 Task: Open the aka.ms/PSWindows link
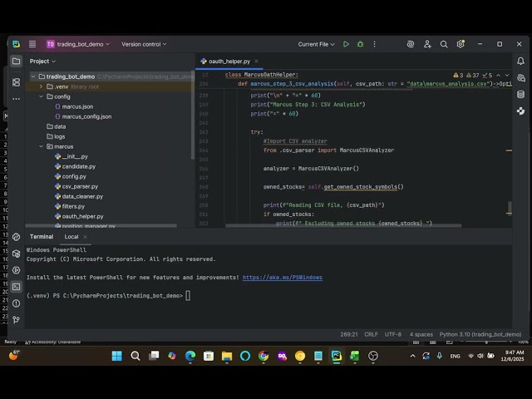pos(283,278)
